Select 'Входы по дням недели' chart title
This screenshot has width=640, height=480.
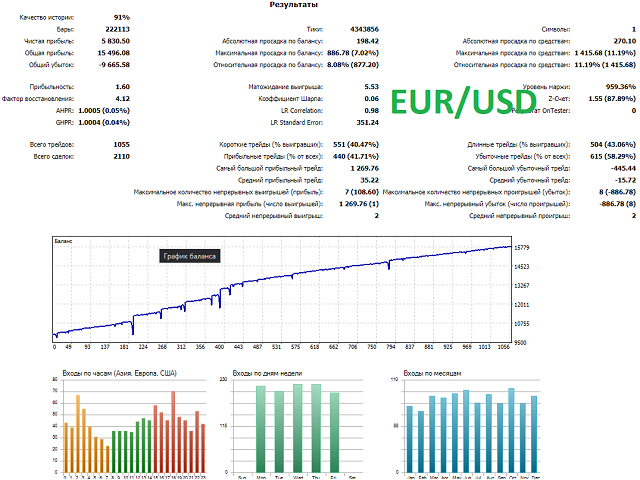pyautogui.click(x=267, y=373)
